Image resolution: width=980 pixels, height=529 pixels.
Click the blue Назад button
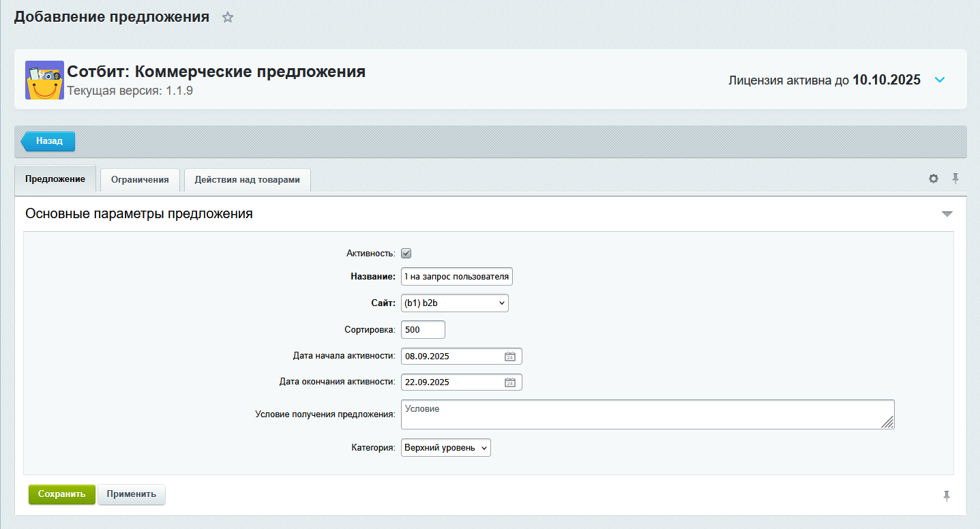tap(48, 141)
